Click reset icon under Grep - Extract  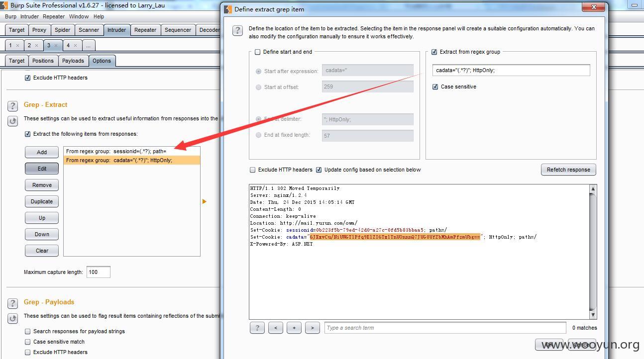[x=13, y=121]
